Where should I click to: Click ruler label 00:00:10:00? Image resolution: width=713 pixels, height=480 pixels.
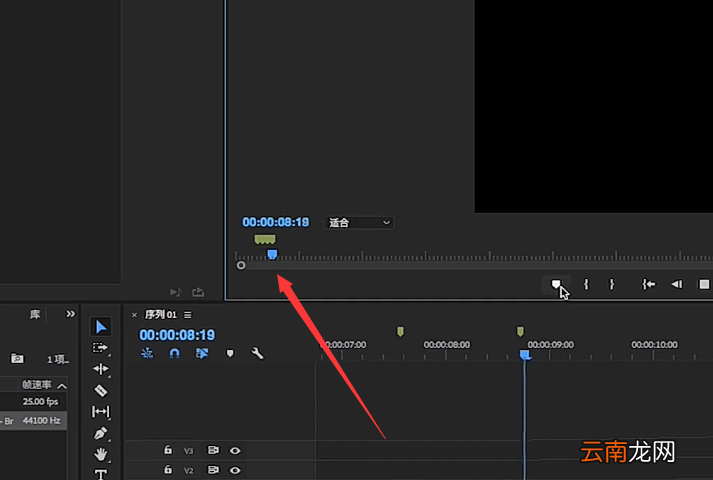654,345
